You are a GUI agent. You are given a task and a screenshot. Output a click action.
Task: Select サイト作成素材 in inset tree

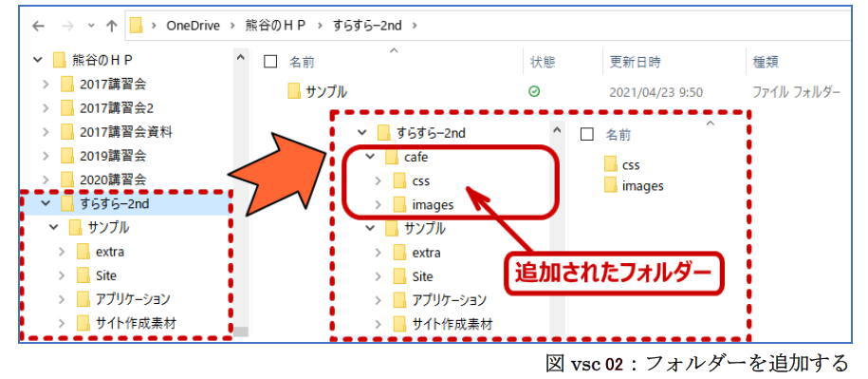click(x=452, y=324)
